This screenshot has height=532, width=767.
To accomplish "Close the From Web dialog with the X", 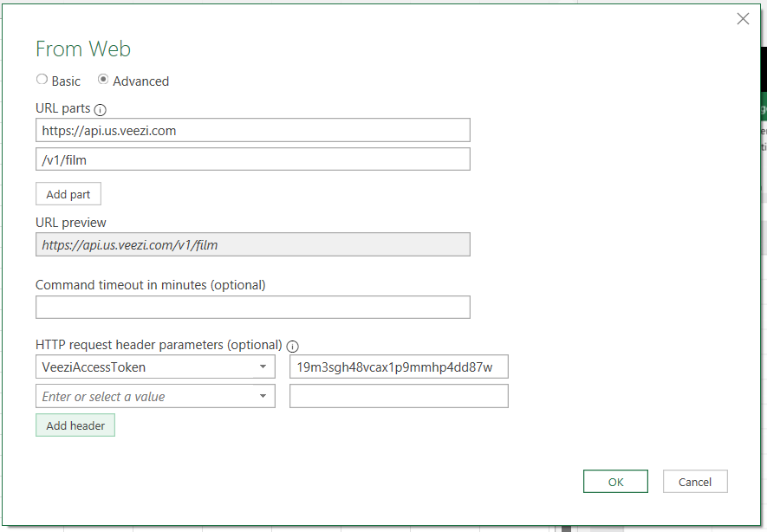I will (743, 18).
